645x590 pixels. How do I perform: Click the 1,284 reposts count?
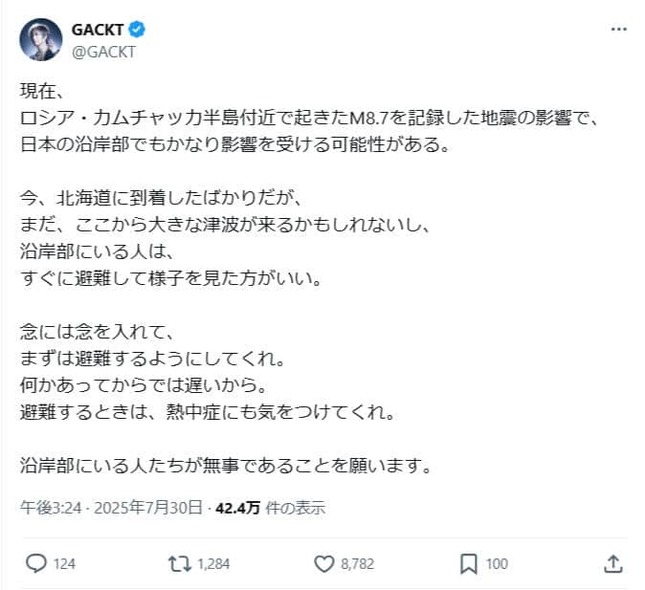214,564
